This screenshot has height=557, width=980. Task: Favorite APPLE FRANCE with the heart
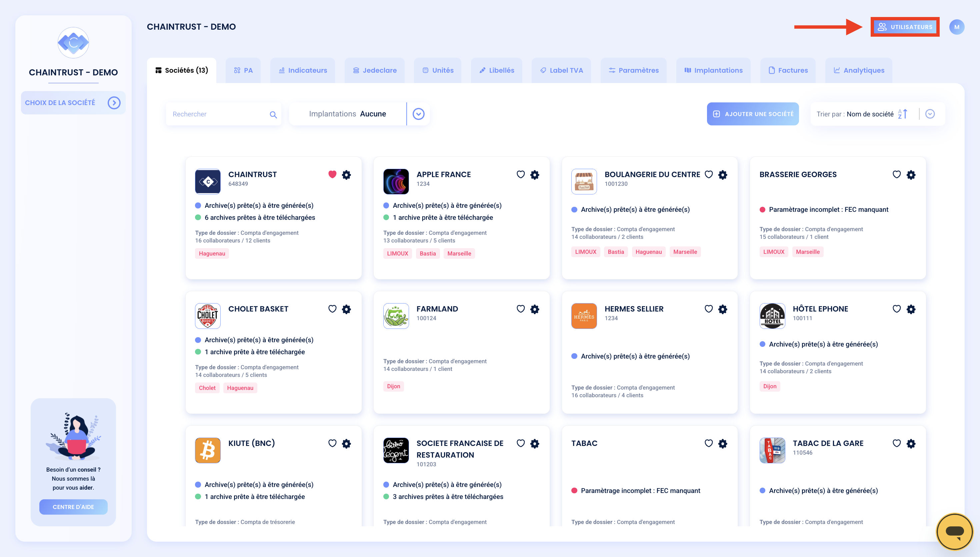pyautogui.click(x=521, y=174)
